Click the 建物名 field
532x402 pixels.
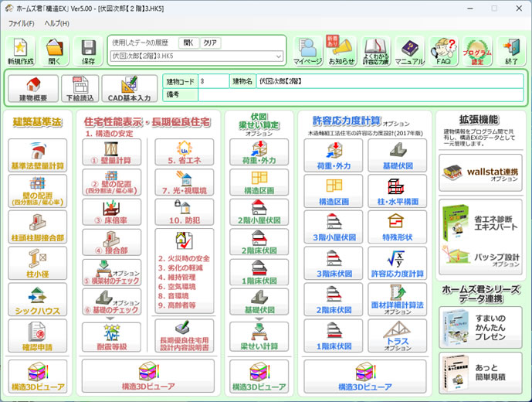coord(390,81)
